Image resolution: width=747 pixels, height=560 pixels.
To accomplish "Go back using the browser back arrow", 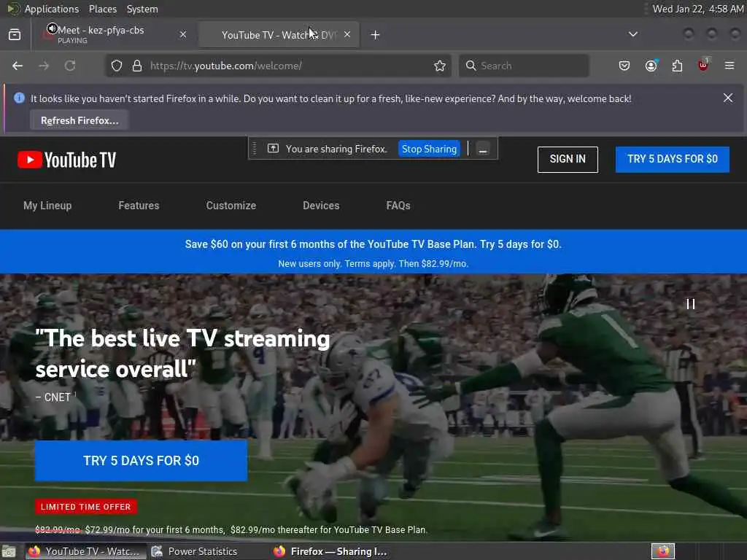I will click(x=18, y=66).
